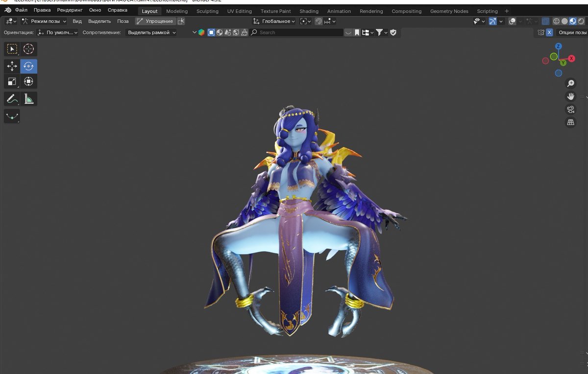
Task: Open the pivot point dropdown
Action: coord(306,21)
